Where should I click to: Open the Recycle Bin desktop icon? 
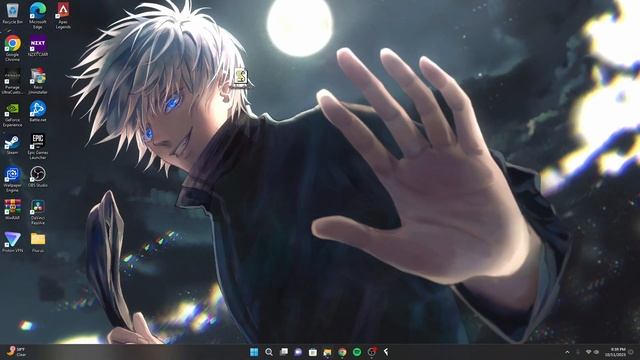coord(12,13)
